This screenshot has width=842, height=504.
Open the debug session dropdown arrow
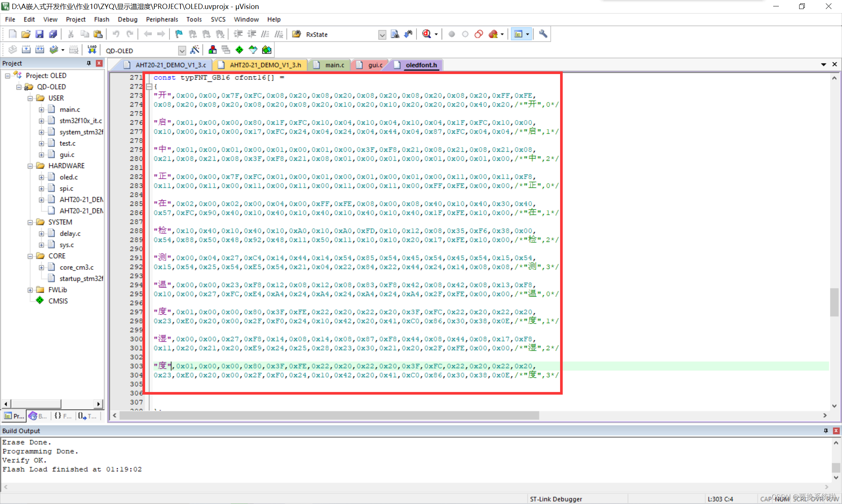[x=436, y=34]
